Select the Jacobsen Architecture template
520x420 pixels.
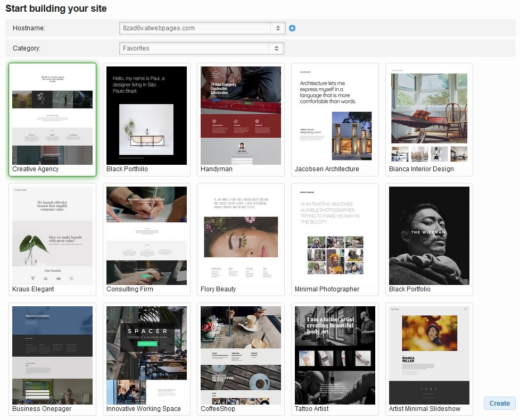click(335, 115)
